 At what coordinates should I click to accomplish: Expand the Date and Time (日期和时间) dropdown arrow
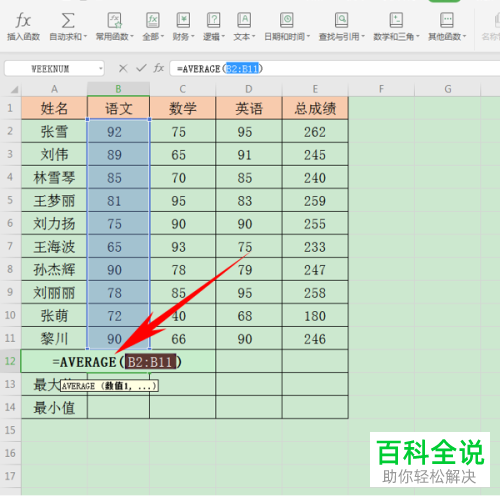click(308, 37)
